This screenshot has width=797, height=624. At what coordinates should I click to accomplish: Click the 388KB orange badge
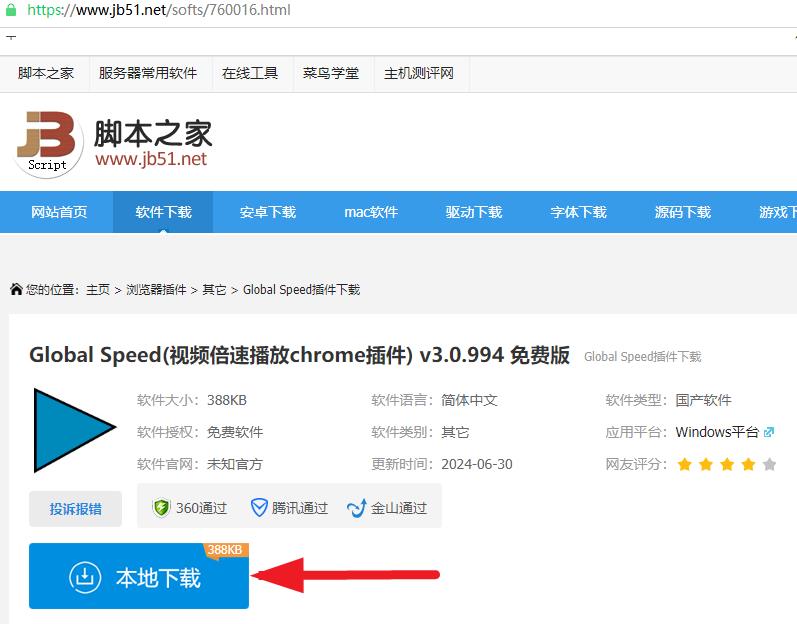(x=225, y=550)
